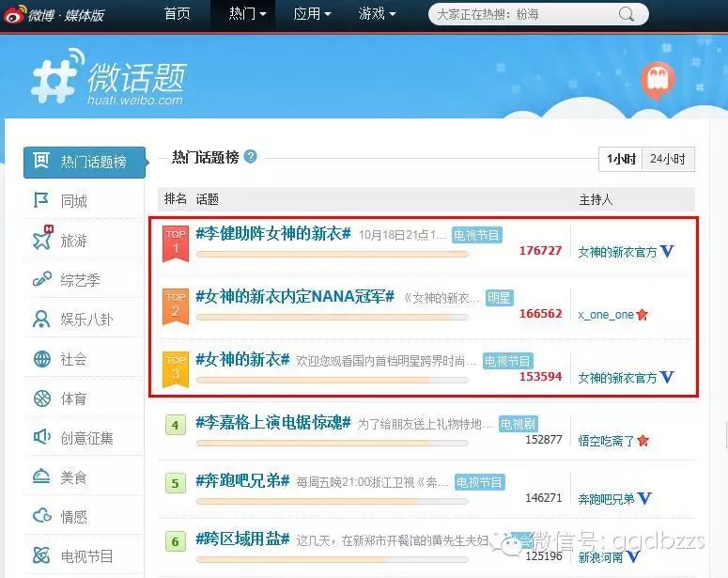
Task: Click the rank 5 number badge
Action: click(x=175, y=483)
